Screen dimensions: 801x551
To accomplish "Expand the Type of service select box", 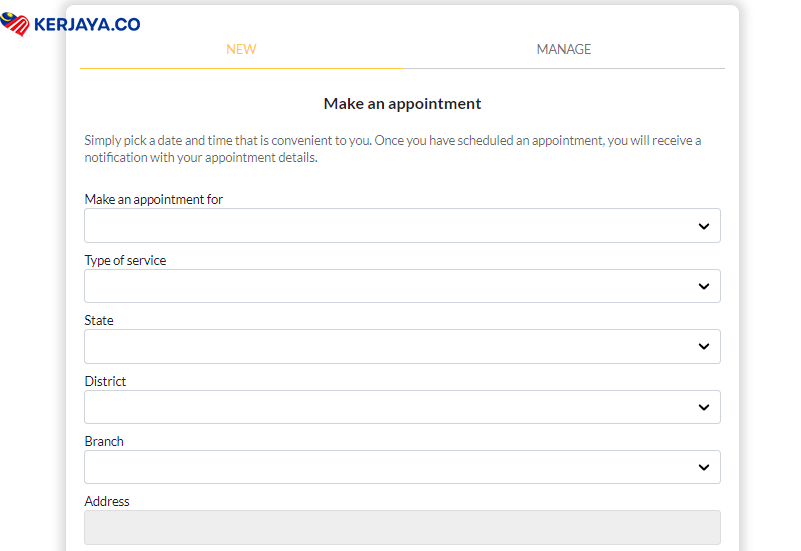I will point(390,286).
